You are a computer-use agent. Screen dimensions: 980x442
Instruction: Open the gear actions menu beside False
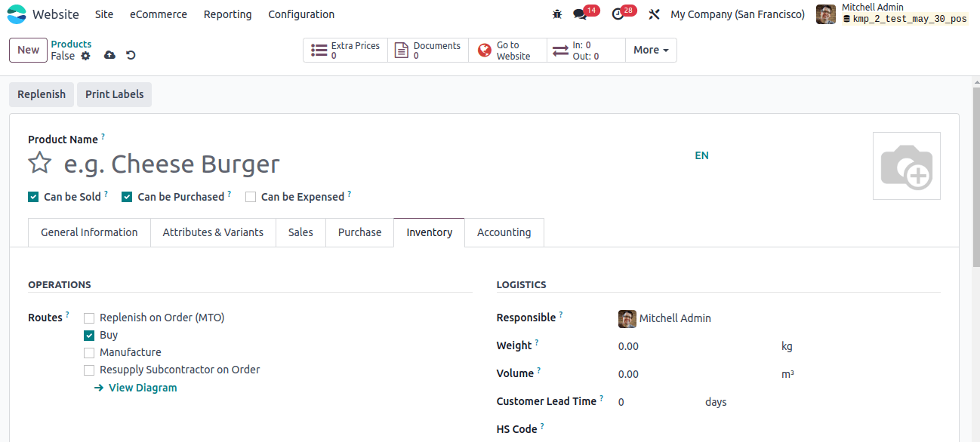coord(85,56)
